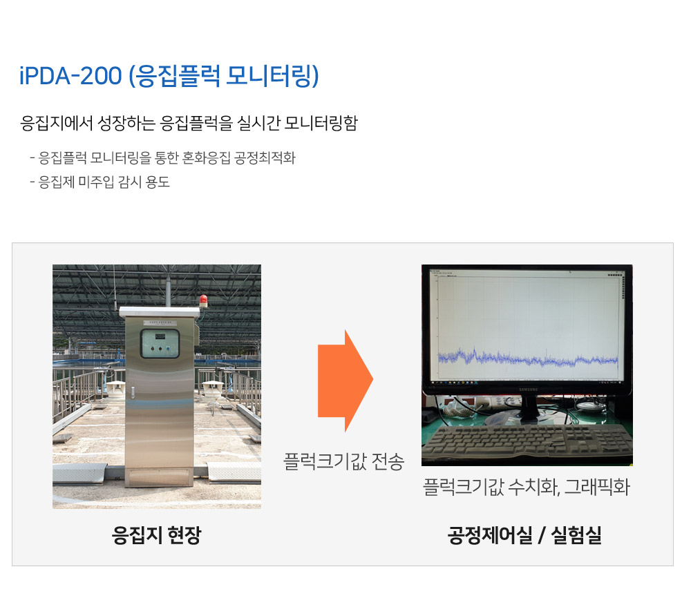Click the 응집지 현장 caption
The height and width of the screenshot is (616, 691).
156,535
